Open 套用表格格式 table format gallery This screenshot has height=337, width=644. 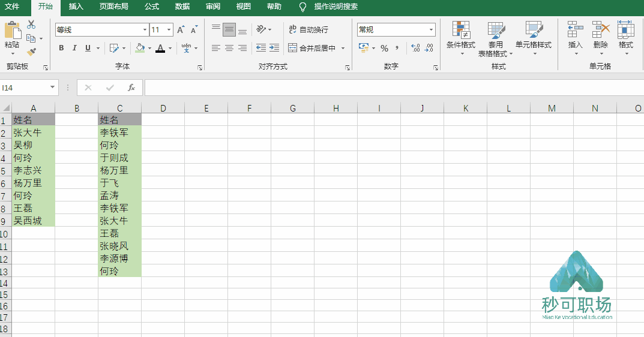(496, 39)
